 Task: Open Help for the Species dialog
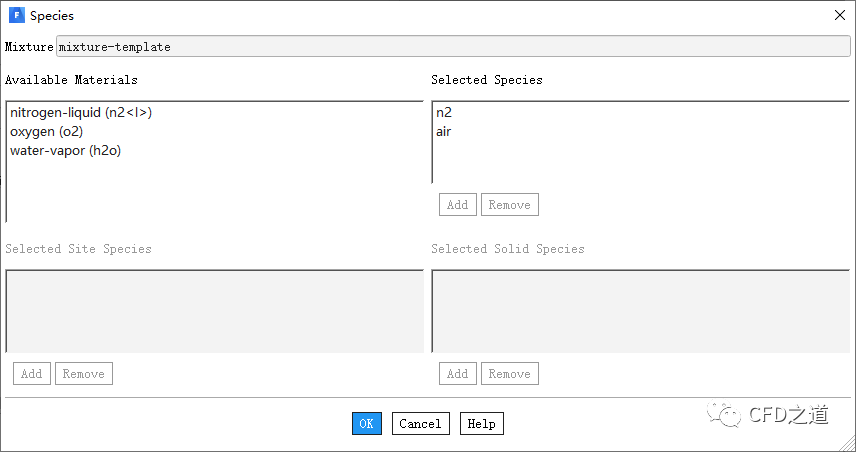[x=482, y=424]
